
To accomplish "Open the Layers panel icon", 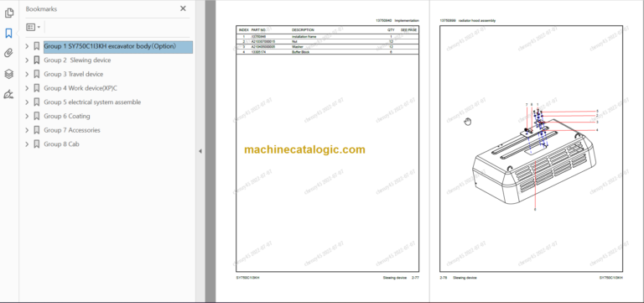I will pos(8,74).
